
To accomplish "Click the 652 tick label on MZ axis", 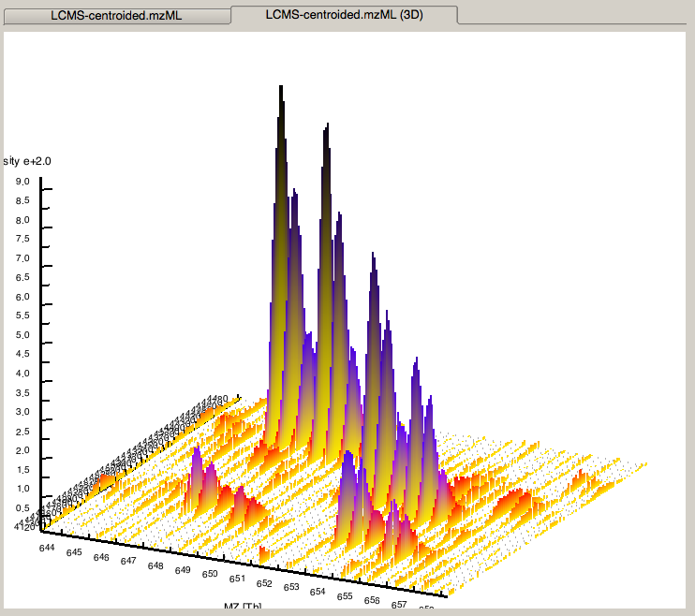I will point(264,583).
